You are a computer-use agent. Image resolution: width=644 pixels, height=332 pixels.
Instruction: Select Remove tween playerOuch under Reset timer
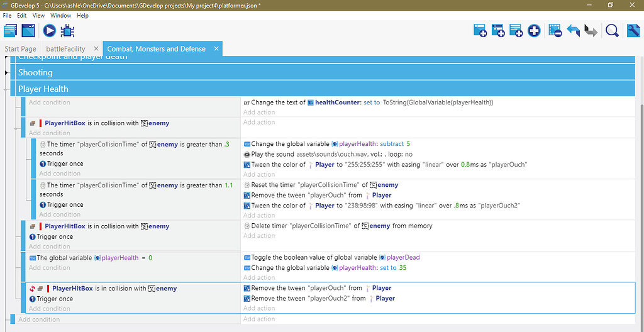[x=318, y=195]
